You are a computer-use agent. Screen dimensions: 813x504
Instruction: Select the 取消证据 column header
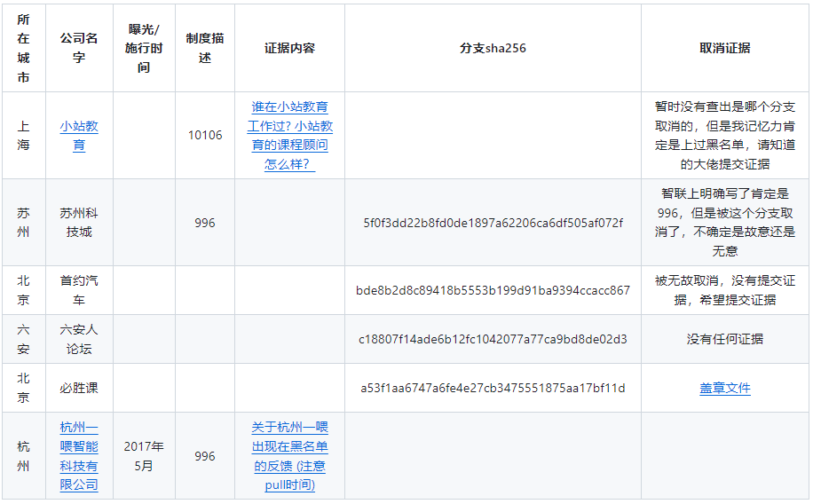point(725,48)
